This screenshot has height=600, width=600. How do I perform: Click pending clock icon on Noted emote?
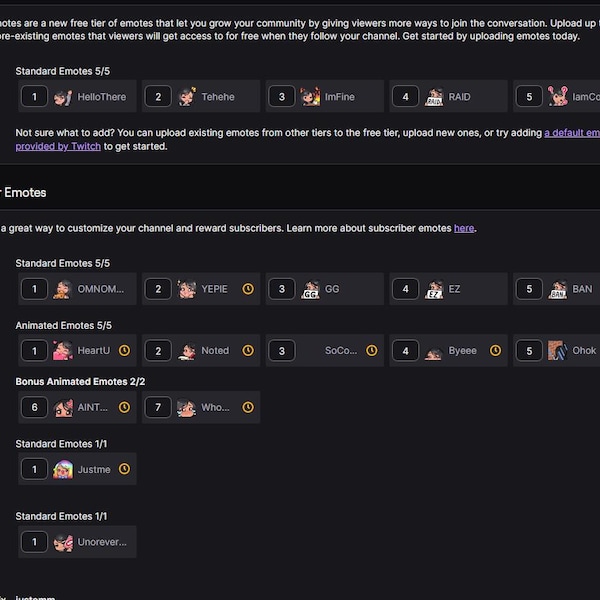point(248,351)
